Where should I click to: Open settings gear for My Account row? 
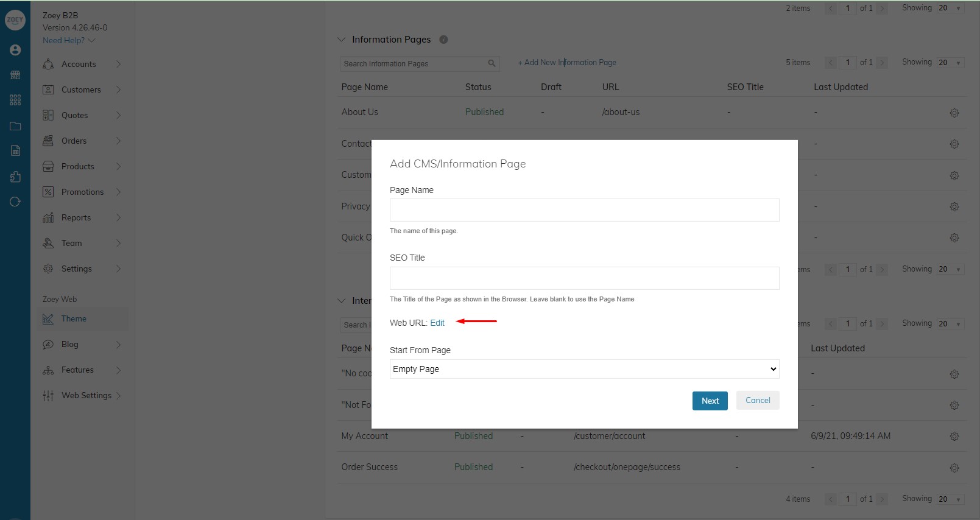pyautogui.click(x=954, y=436)
